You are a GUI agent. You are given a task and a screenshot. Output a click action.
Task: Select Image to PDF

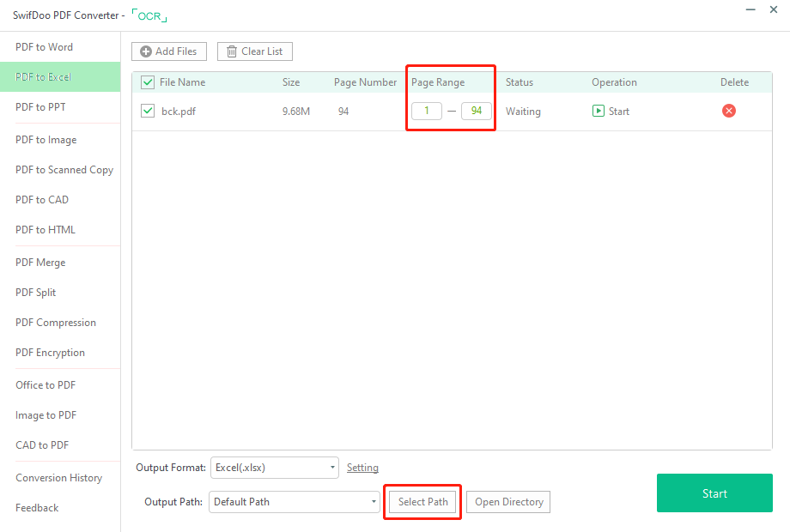point(46,415)
